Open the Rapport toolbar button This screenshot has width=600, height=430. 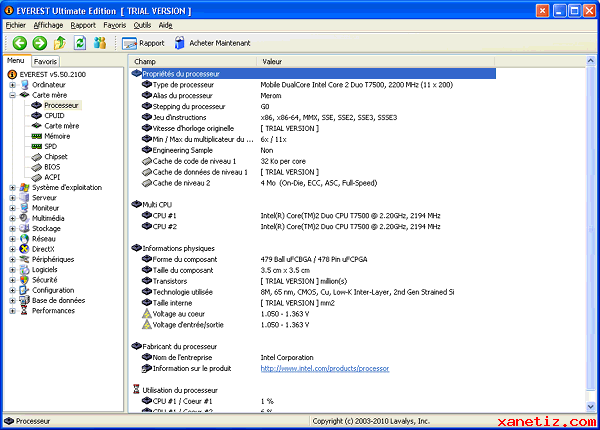[x=143, y=43]
